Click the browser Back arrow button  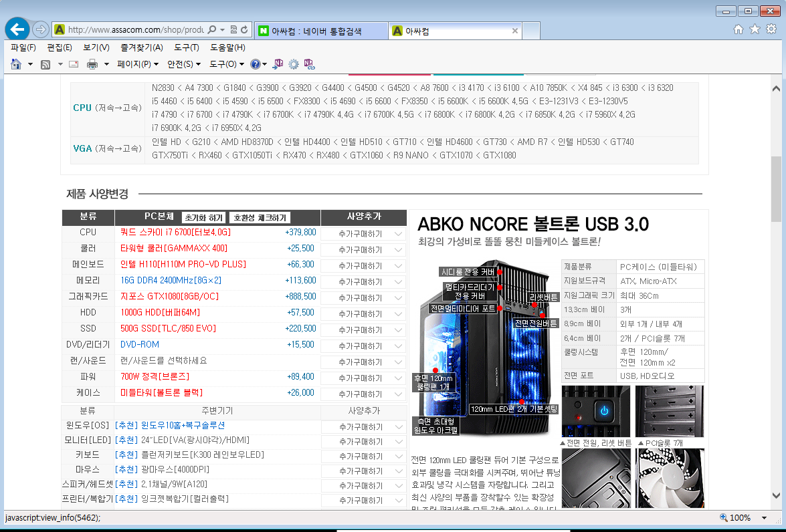point(18,29)
